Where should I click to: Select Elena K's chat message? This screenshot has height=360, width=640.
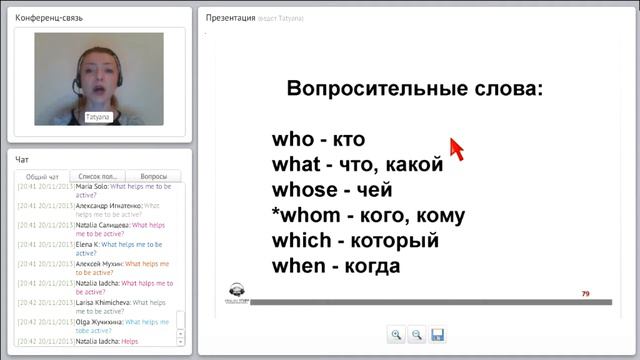(x=90, y=249)
